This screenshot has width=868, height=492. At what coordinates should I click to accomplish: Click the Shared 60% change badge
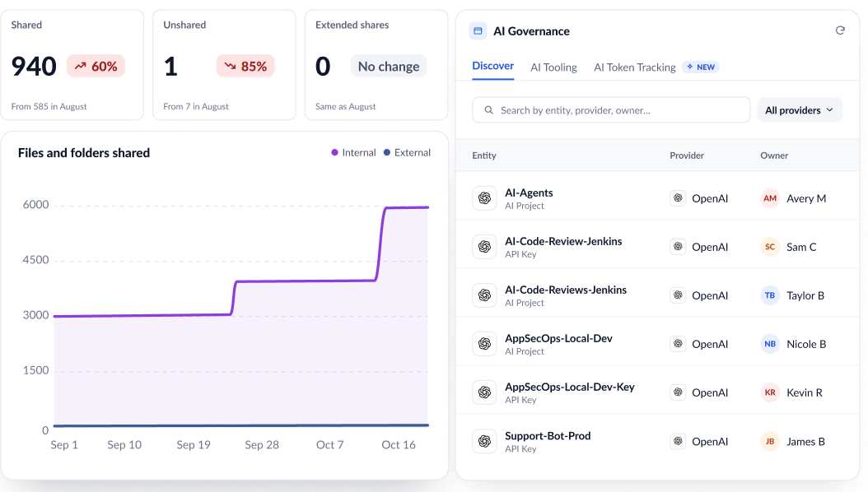pyautogui.click(x=96, y=67)
